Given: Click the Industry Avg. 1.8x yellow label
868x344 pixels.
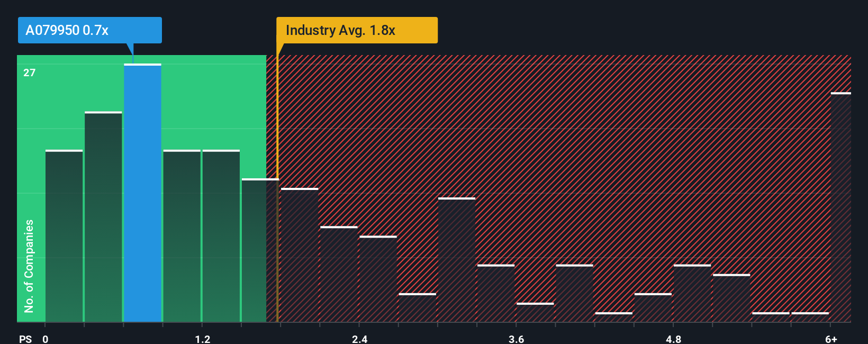Looking at the screenshot, I should tap(357, 30).
